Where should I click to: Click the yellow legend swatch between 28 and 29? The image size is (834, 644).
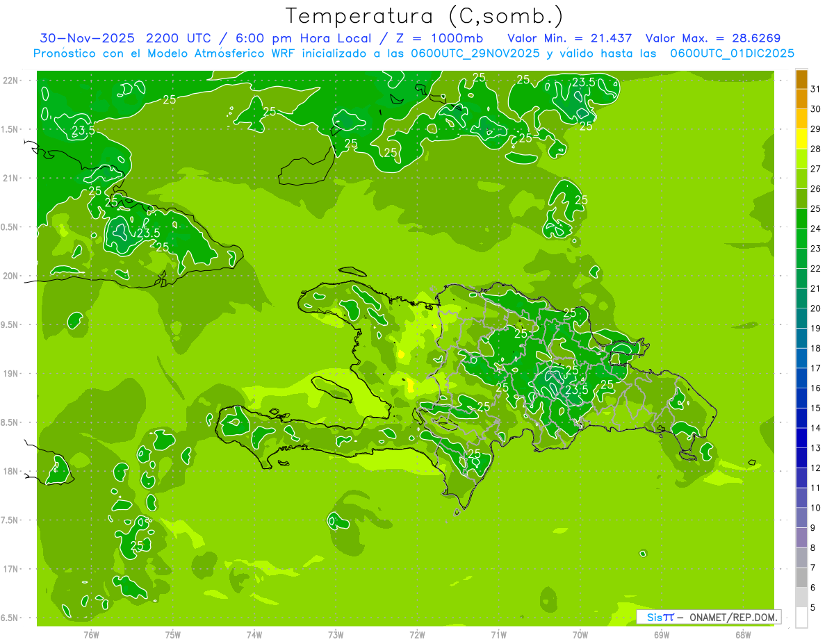pyautogui.click(x=801, y=139)
